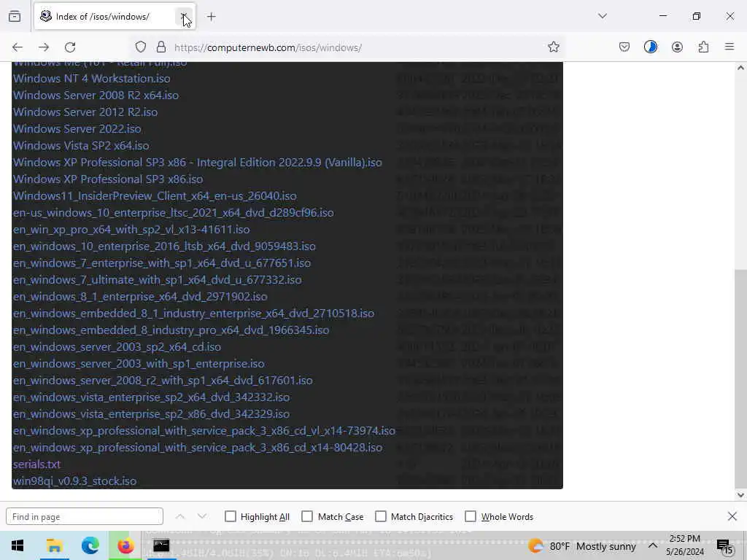Click en_windows_vista_enterprise_sp2_x64_dvd_342332.iso
Viewport: 747px width, 560px height.
152,397
